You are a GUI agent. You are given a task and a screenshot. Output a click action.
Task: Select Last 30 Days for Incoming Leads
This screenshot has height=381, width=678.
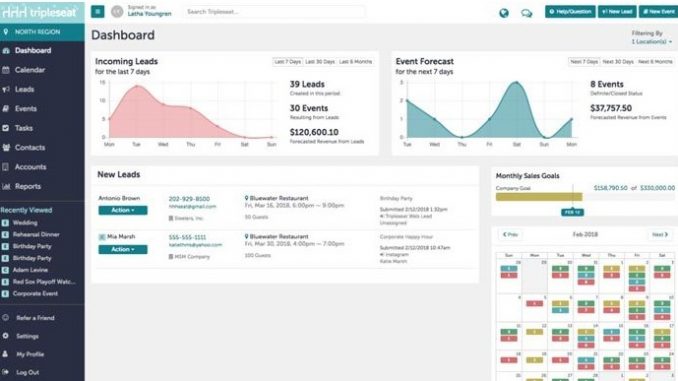click(320, 62)
